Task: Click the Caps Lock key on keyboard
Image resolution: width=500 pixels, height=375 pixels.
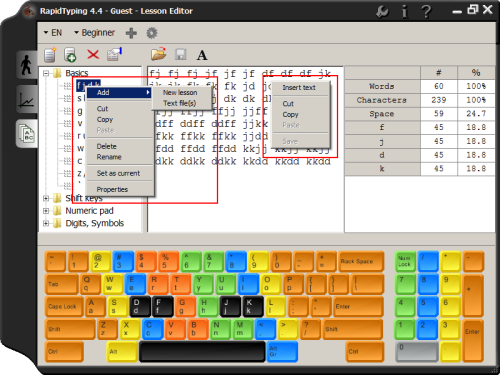Action: (64, 306)
